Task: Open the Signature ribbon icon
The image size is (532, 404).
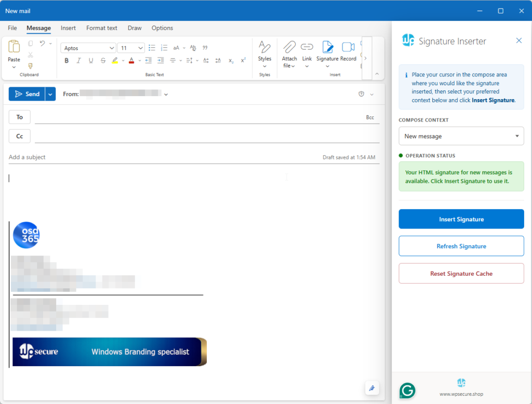Action: click(x=327, y=47)
